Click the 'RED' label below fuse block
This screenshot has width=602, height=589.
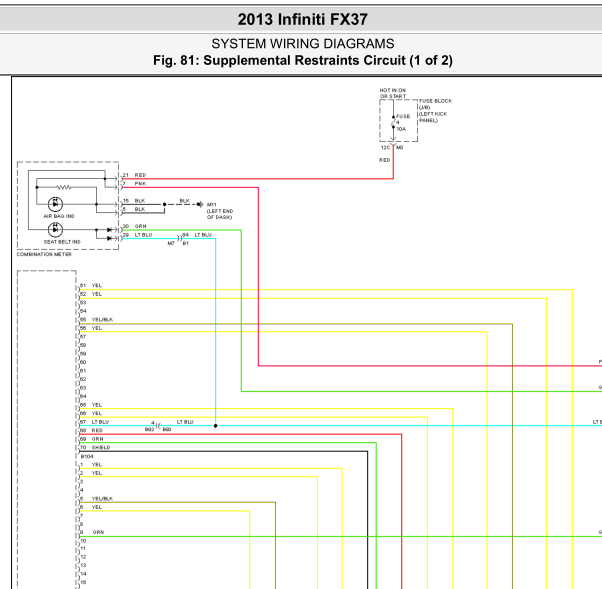point(384,160)
